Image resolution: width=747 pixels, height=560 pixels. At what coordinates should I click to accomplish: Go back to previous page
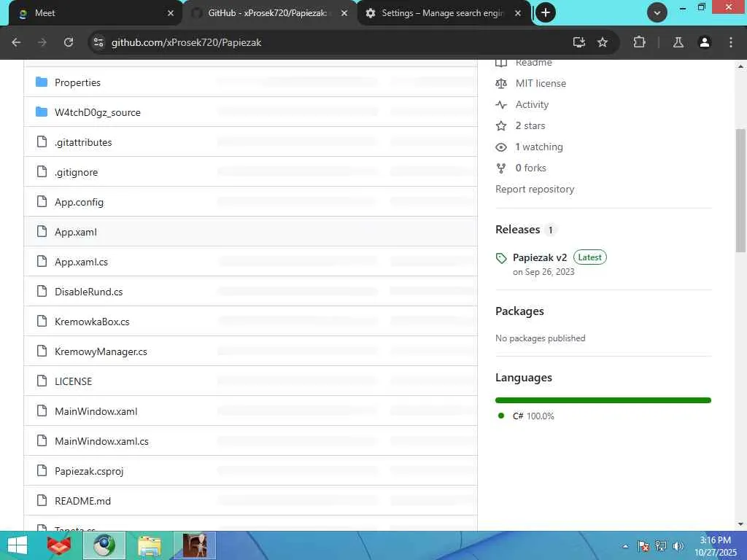16,42
